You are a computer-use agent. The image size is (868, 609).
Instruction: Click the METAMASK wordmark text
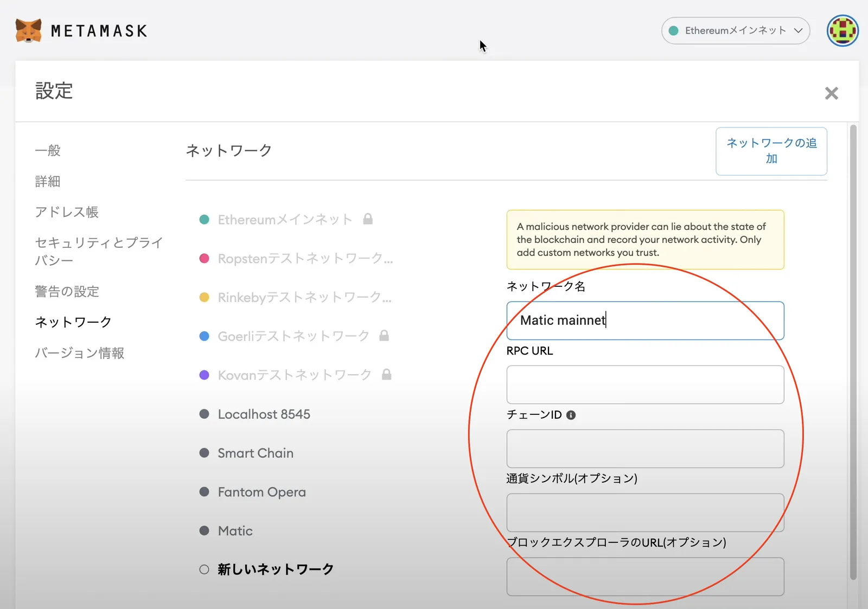click(x=99, y=31)
